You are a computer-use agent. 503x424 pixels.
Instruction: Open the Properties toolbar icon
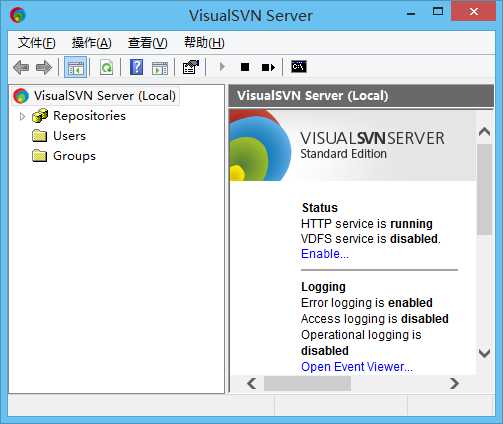tap(191, 67)
